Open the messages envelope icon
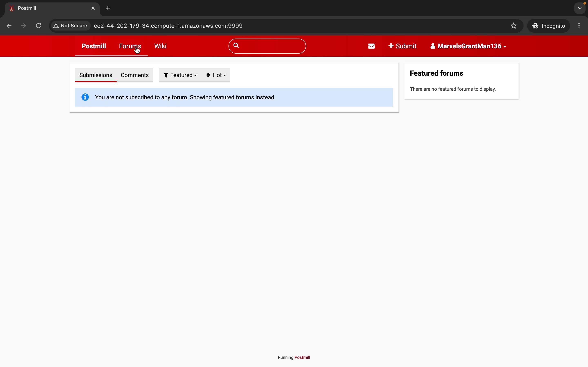The height and width of the screenshot is (367, 588). click(371, 46)
